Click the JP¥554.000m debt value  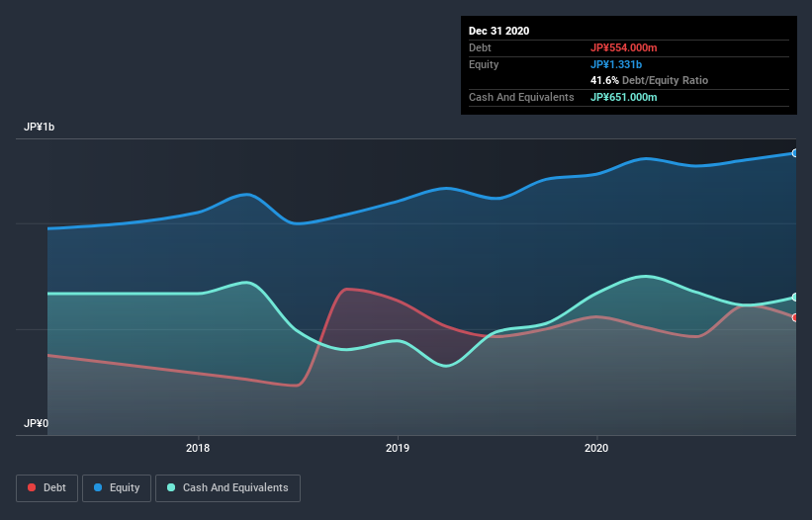pos(623,47)
